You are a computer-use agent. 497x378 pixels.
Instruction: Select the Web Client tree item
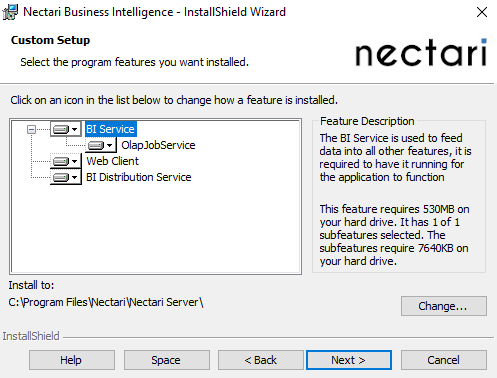tap(112, 161)
